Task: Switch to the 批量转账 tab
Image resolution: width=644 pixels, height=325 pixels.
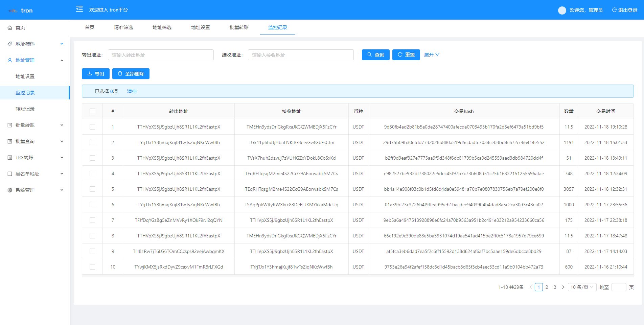Action: point(239,27)
